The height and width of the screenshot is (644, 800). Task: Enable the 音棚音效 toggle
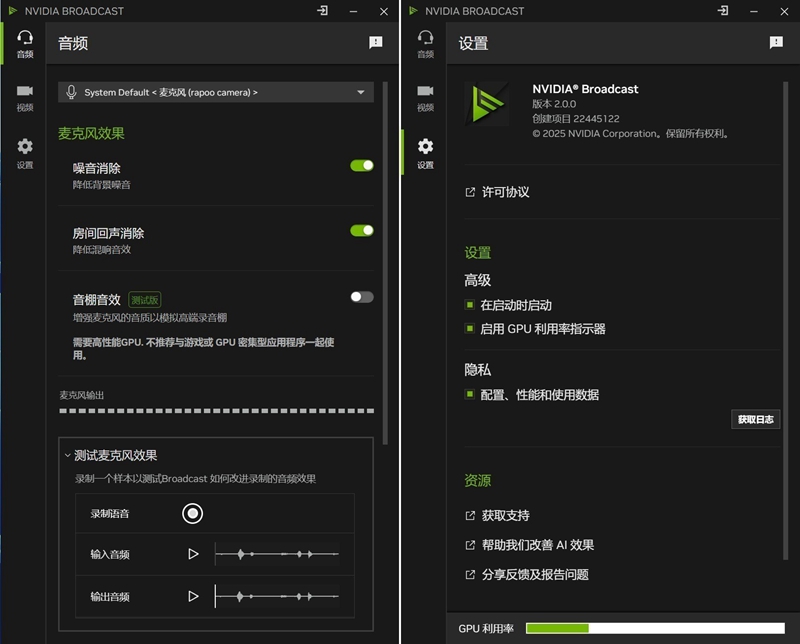(x=361, y=297)
